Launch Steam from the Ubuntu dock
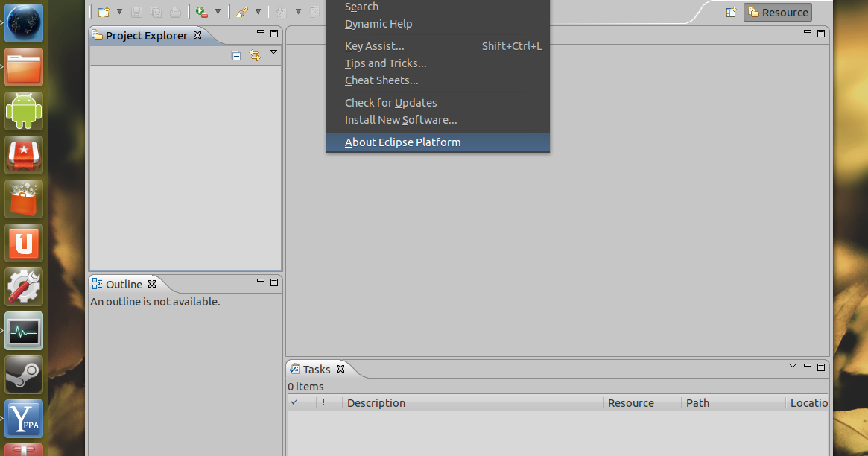 [x=23, y=375]
